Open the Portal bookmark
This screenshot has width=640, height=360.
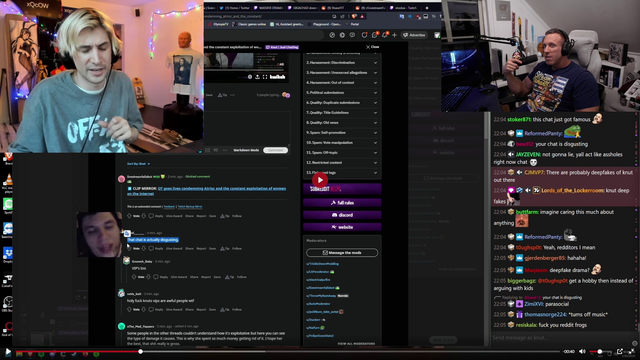[352, 24]
